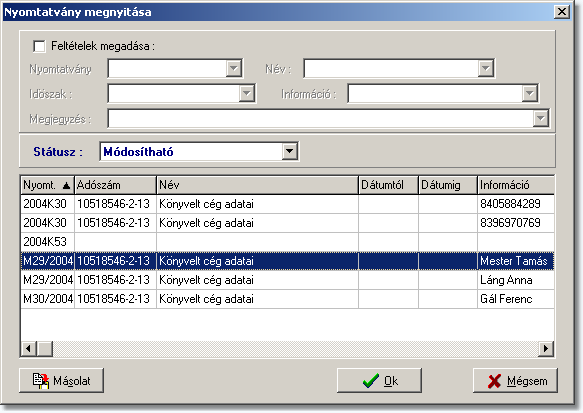583x413 pixels.
Task: Open the Információ dropdown arrow
Action: [x=529, y=93]
